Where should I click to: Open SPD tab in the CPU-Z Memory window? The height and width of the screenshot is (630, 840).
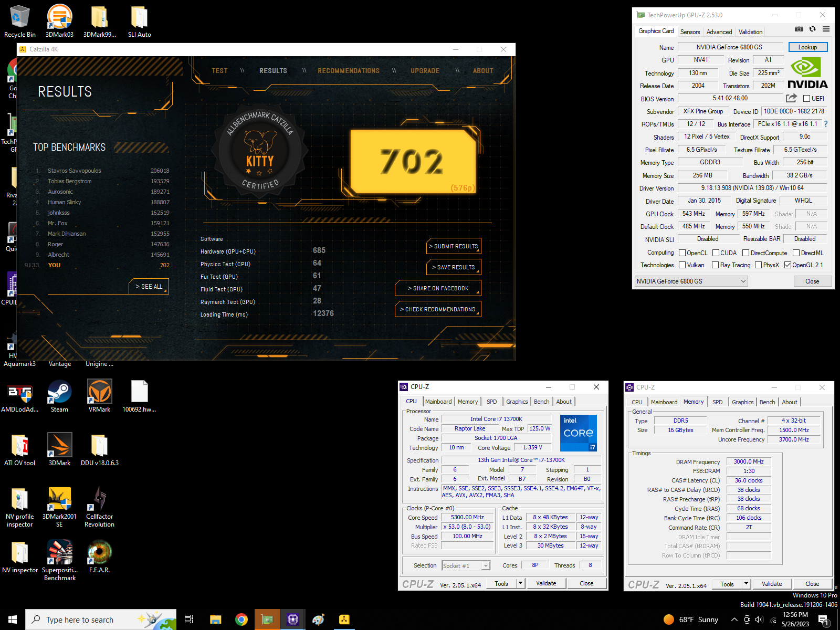pyautogui.click(x=717, y=402)
